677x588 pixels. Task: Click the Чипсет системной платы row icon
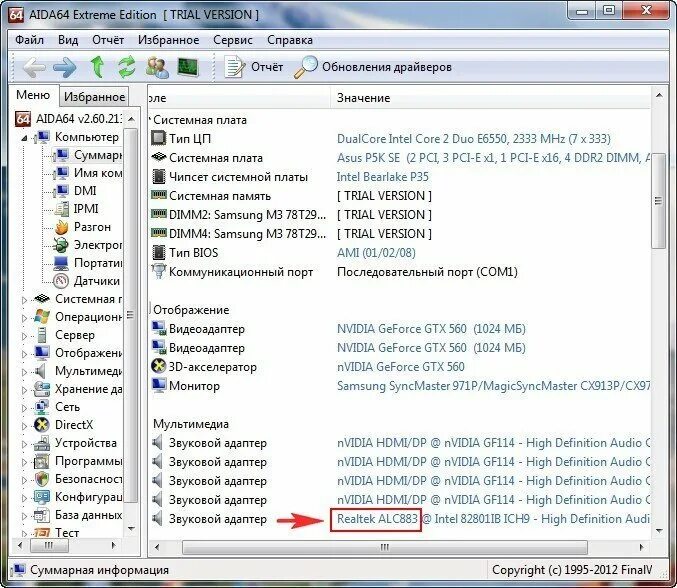click(158, 176)
